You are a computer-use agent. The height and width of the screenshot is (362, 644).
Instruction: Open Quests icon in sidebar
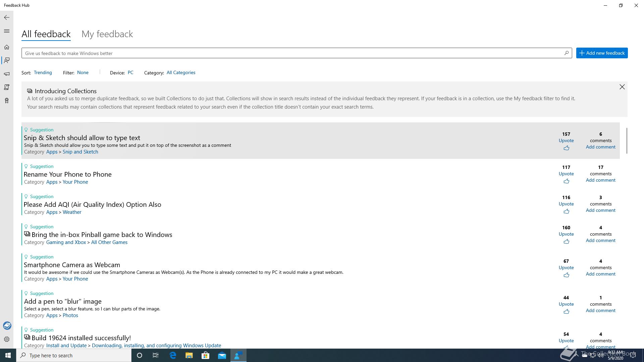point(7,87)
